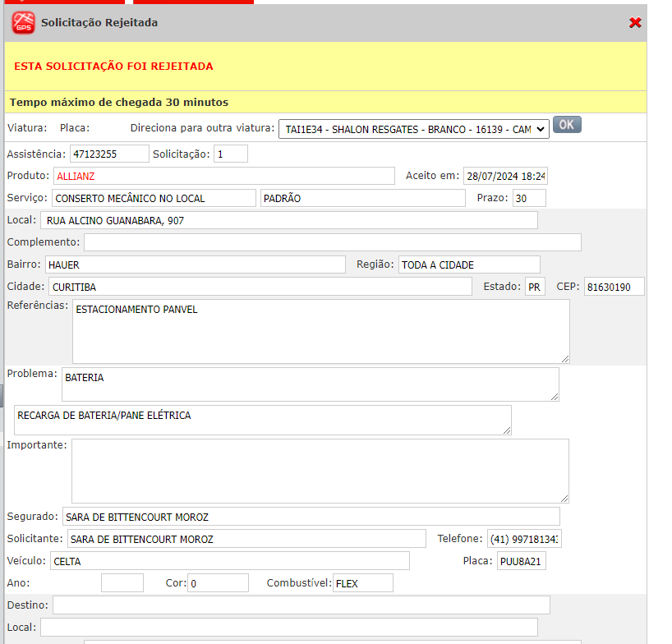Select the Região field TODA A CIDADE
The width and height of the screenshot is (672, 644).
click(x=469, y=264)
